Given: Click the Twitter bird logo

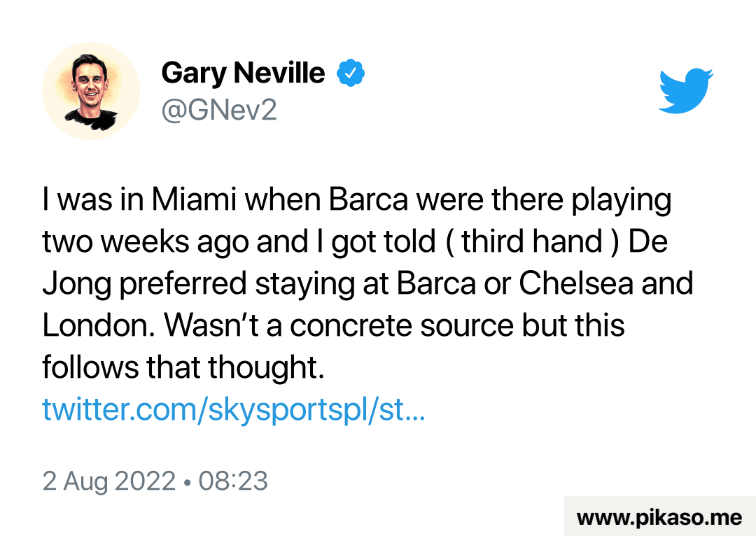Looking at the screenshot, I should click(685, 91).
